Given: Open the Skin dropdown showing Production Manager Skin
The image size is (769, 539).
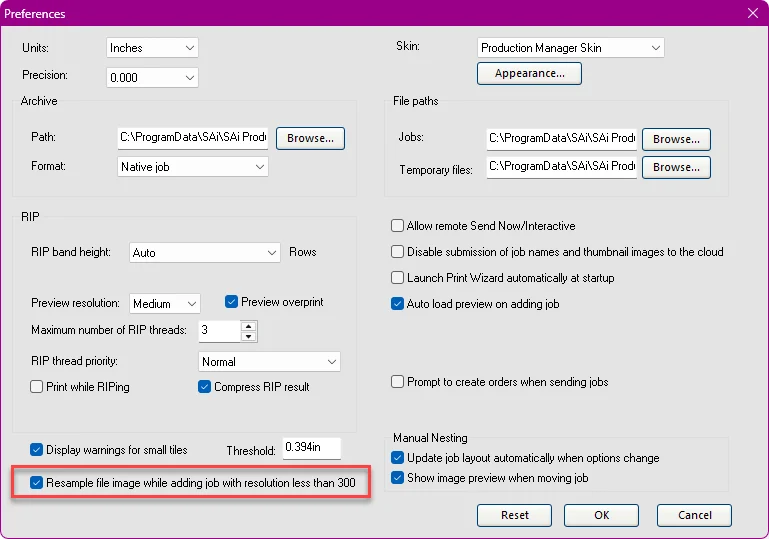Looking at the screenshot, I should [570, 48].
